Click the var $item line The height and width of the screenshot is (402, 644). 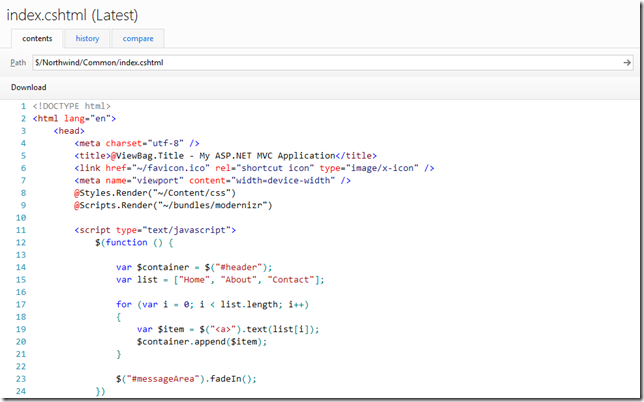click(228, 329)
